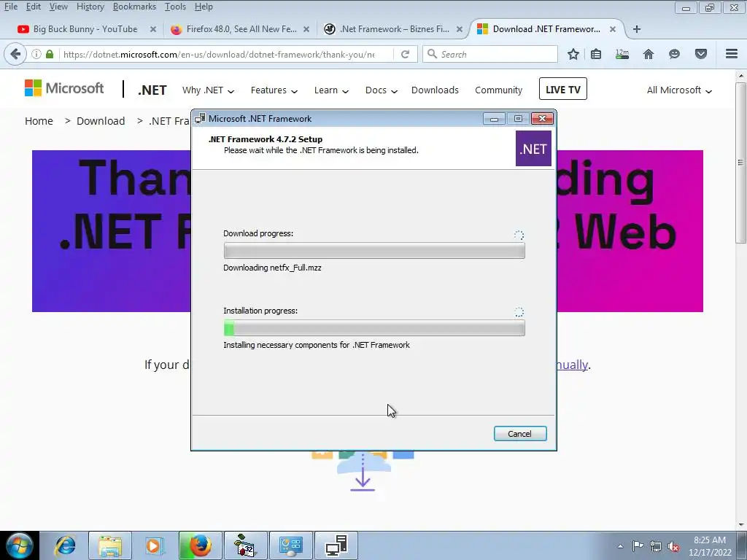The width and height of the screenshot is (747, 560).
Task: Click the .NET brand link
Action: pos(152,90)
